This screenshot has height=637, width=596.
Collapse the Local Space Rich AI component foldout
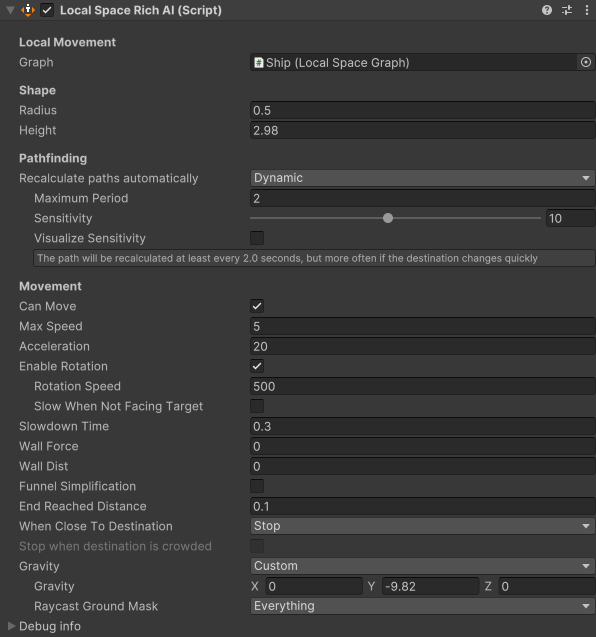11,10
